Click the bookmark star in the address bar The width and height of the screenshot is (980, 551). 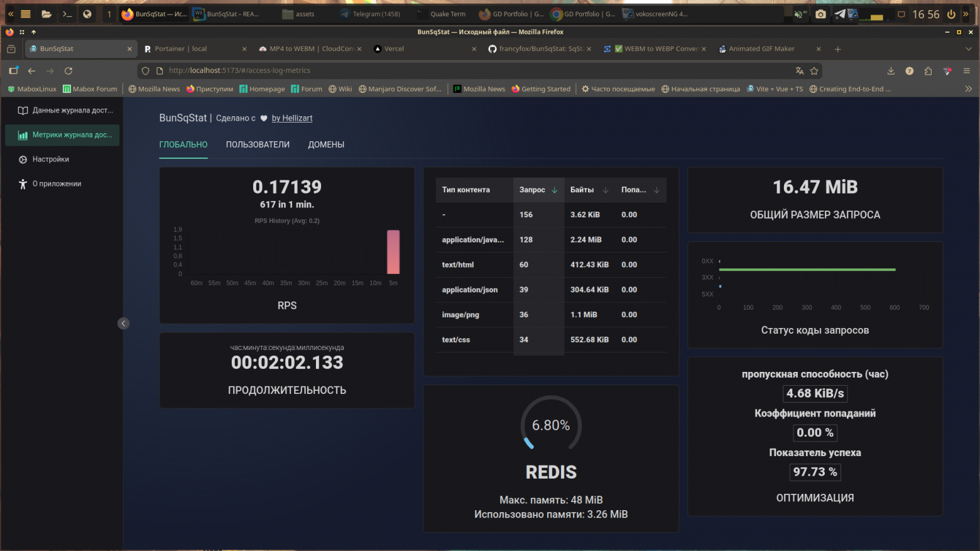tap(814, 71)
